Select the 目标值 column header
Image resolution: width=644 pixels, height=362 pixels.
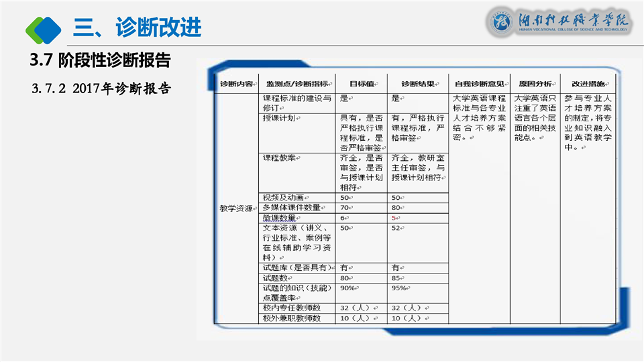361,84
